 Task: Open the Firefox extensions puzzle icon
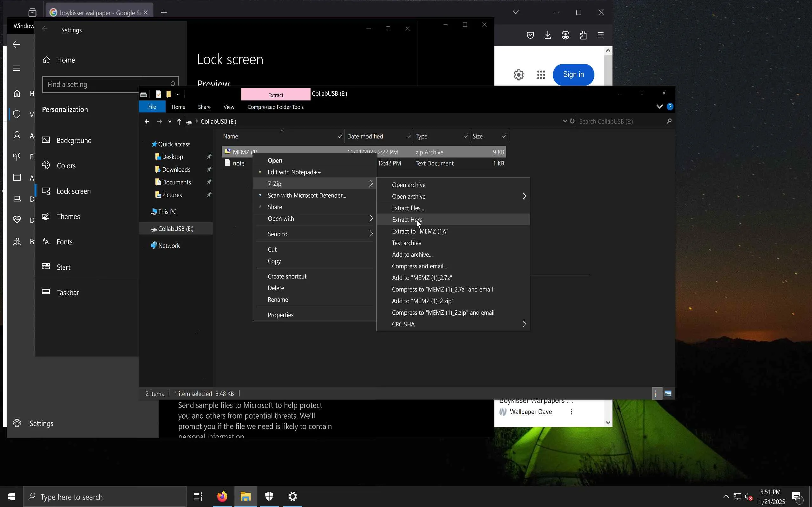583,35
